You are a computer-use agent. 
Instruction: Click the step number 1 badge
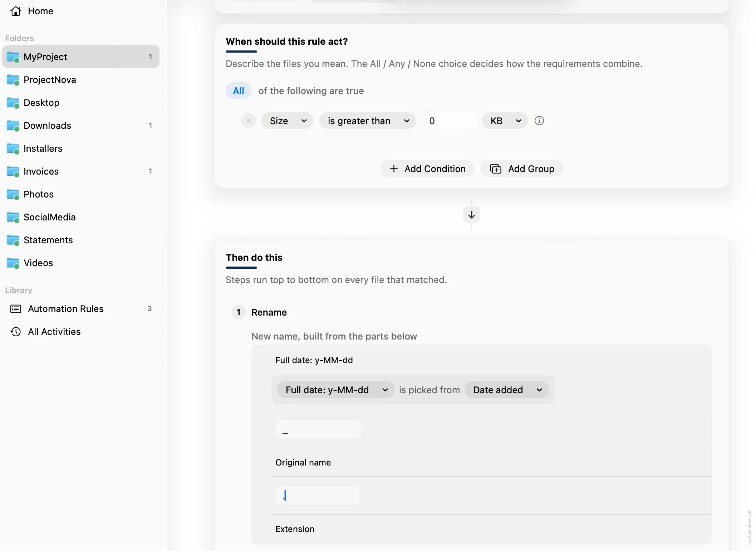(239, 312)
